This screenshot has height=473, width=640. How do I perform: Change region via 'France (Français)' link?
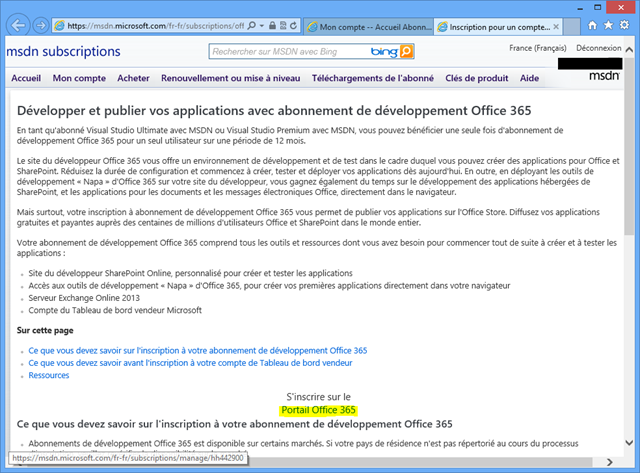click(538, 48)
